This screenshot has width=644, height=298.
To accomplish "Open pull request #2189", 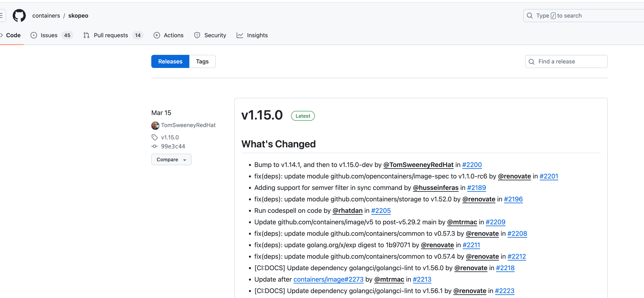I will coord(476,188).
